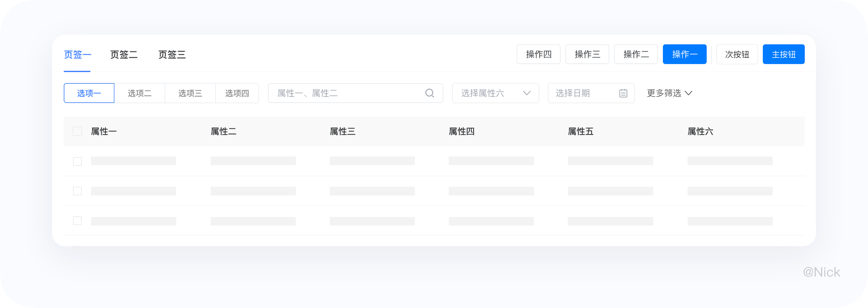The image size is (868, 308).
Task: Check the third table row checkbox
Action: pyautogui.click(x=77, y=221)
